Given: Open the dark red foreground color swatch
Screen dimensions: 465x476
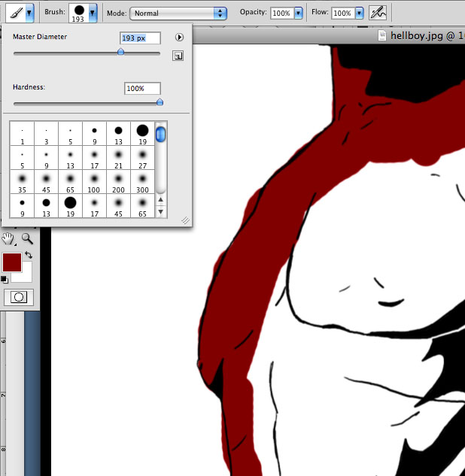Looking at the screenshot, I should pyautogui.click(x=12, y=262).
